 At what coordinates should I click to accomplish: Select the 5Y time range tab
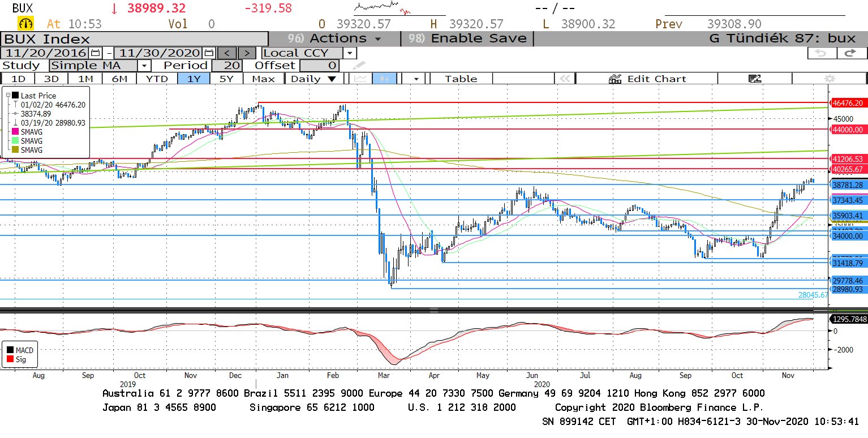[x=226, y=79]
